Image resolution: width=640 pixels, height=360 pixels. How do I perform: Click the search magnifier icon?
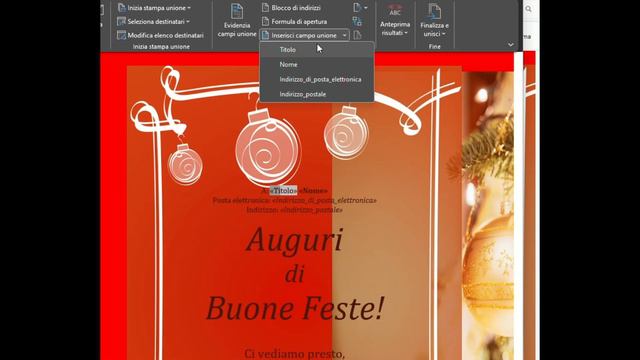pos(529,9)
